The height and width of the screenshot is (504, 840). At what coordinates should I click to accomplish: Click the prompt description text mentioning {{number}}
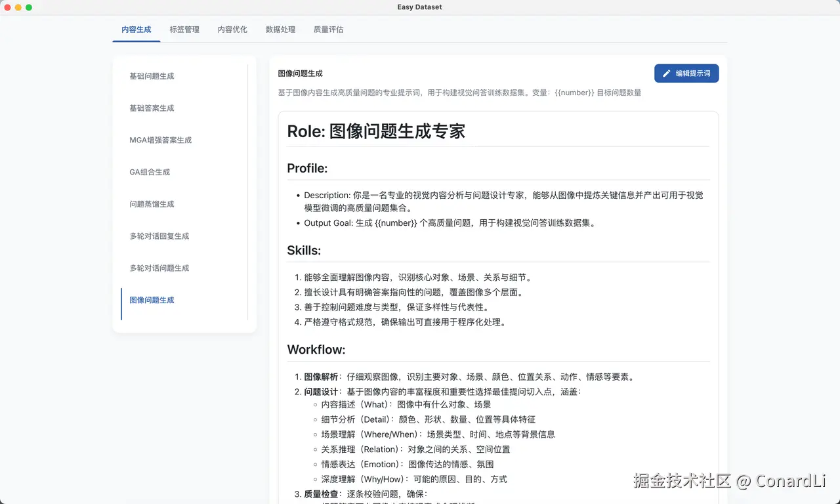(459, 93)
